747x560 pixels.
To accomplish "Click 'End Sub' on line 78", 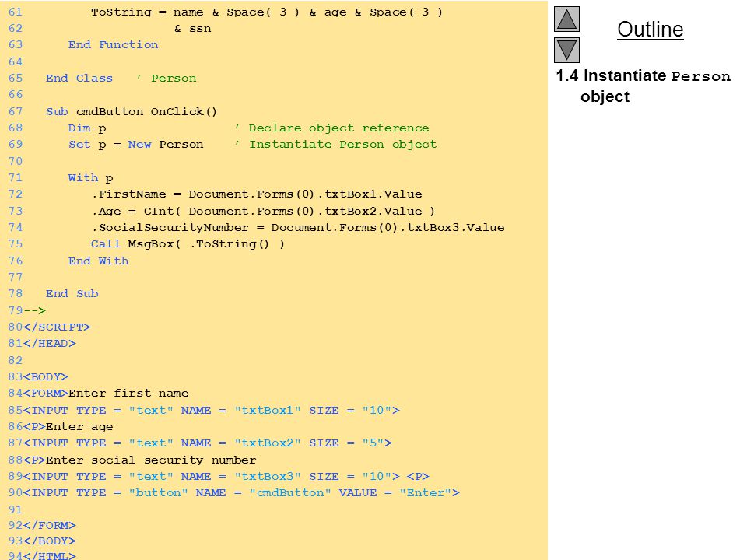I will (x=72, y=294).
